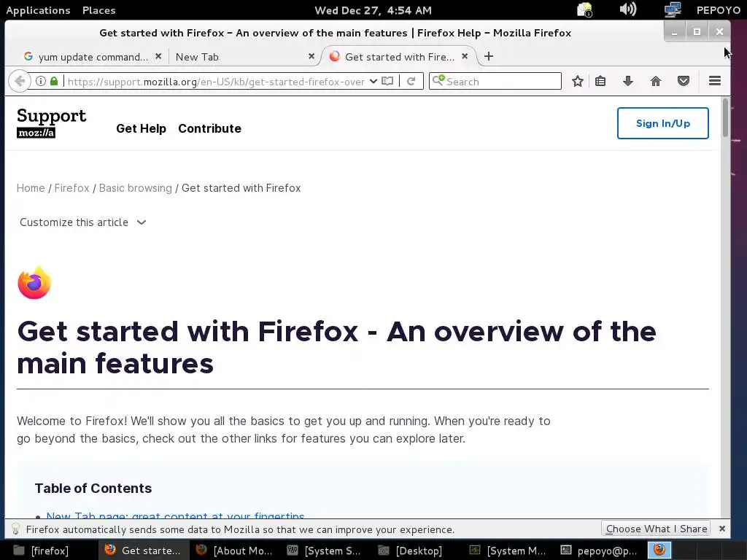Viewport: 747px width, 560px height.
Task: Open the software update notification tray icon
Action: coord(584,9)
